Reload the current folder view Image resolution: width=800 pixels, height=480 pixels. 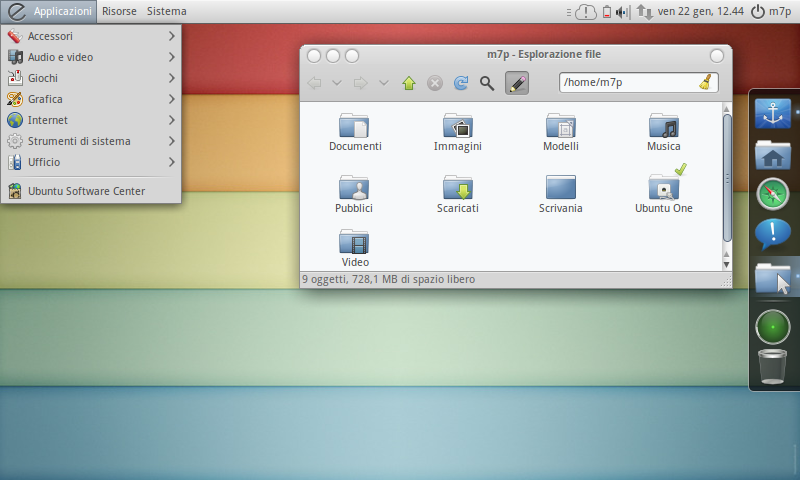pos(461,83)
